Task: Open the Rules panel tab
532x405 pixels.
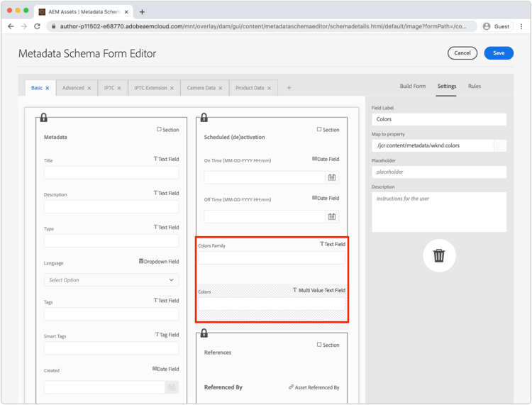Action: coord(475,86)
